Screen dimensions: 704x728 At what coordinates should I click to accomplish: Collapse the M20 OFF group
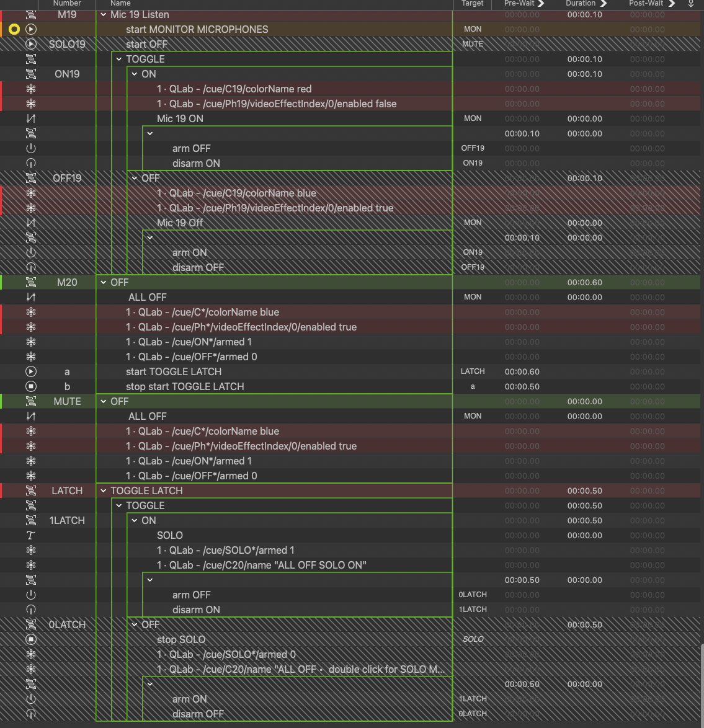104,282
